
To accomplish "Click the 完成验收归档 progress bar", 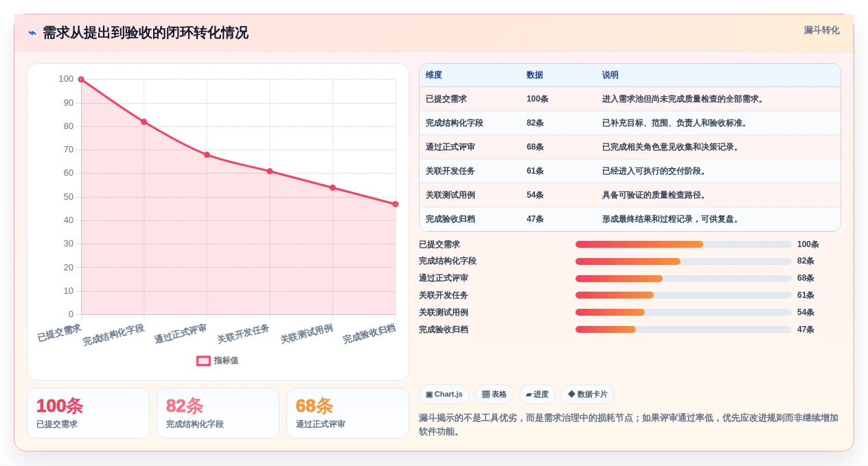I will click(x=683, y=329).
